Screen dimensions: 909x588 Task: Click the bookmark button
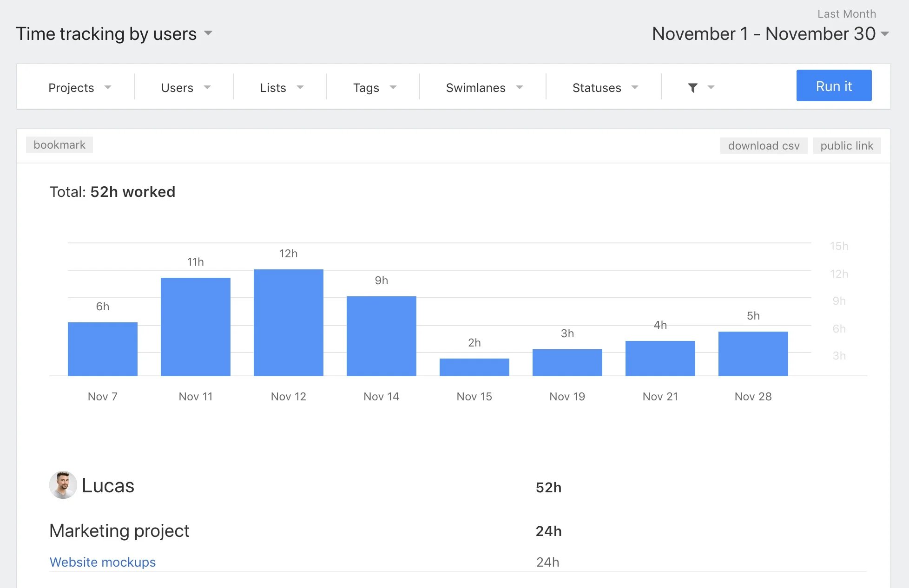(x=59, y=145)
